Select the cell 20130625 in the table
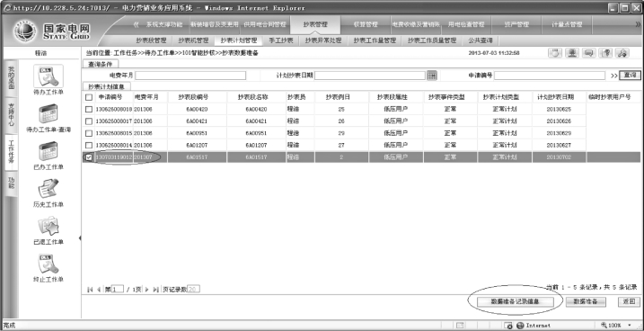 (559, 110)
